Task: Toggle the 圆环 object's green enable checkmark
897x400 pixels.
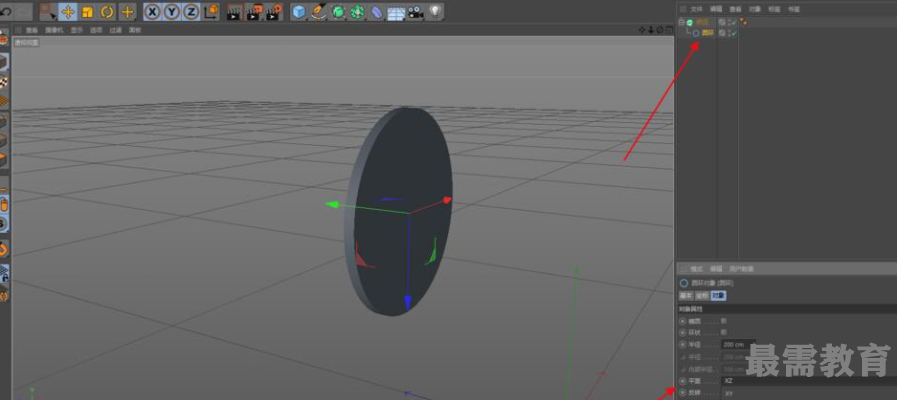Action: 733,33
